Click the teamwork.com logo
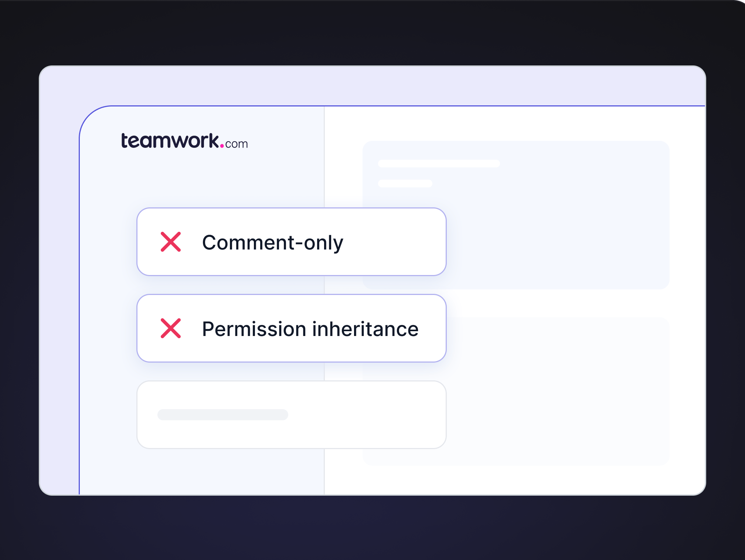 pos(184,141)
